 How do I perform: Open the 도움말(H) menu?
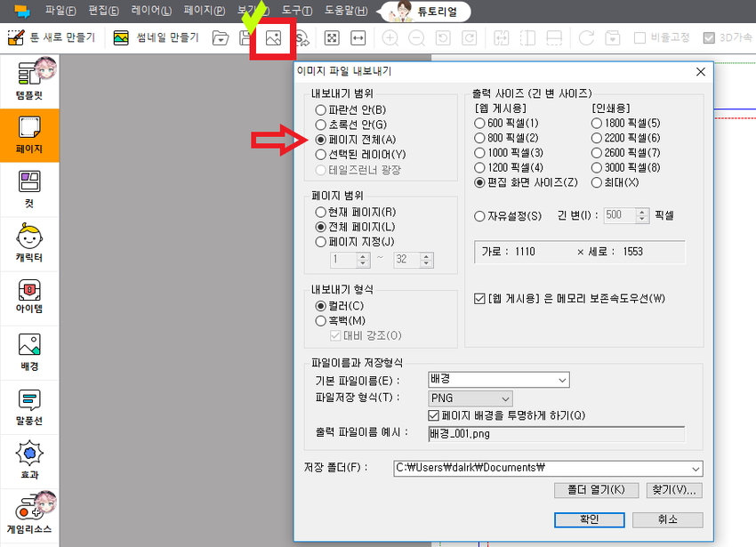pyautogui.click(x=346, y=11)
